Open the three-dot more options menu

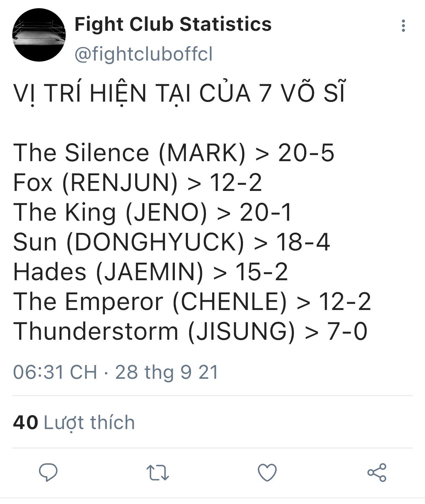point(403,26)
